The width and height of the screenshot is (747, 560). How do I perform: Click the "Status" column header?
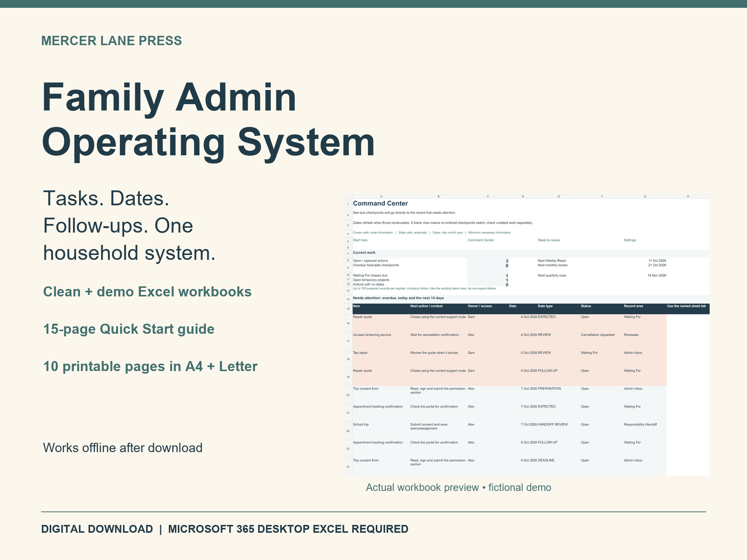[586, 306]
